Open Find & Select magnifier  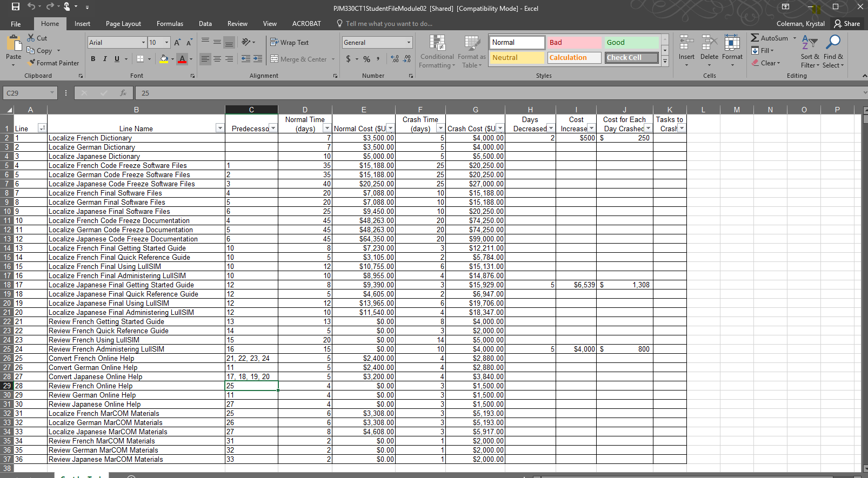[833, 51]
